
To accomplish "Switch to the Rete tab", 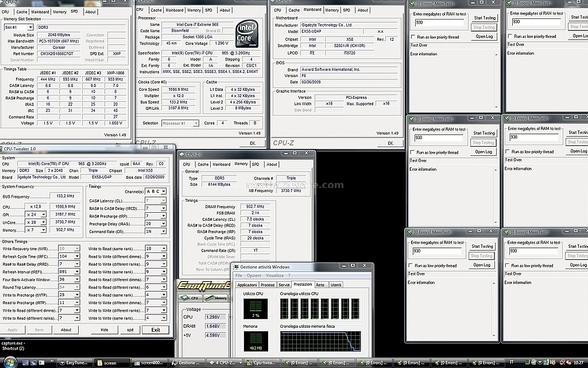I will [x=320, y=285].
